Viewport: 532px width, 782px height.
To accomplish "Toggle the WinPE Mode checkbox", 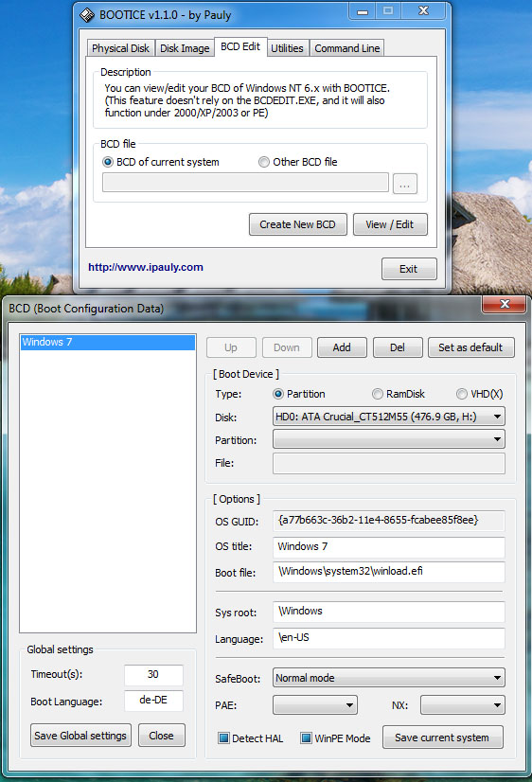I will (306, 738).
